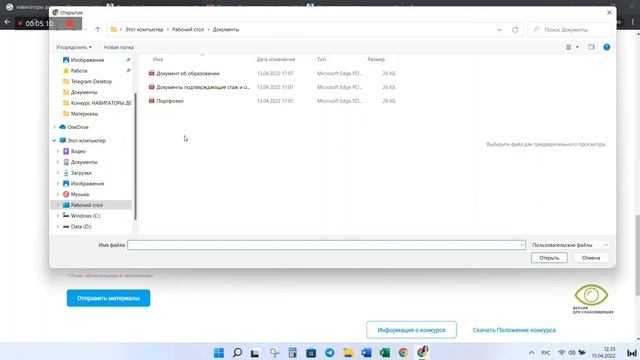This screenshot has width=640, height=360.
Task: Open taskbar search magnifier
Action: point(237,353)
